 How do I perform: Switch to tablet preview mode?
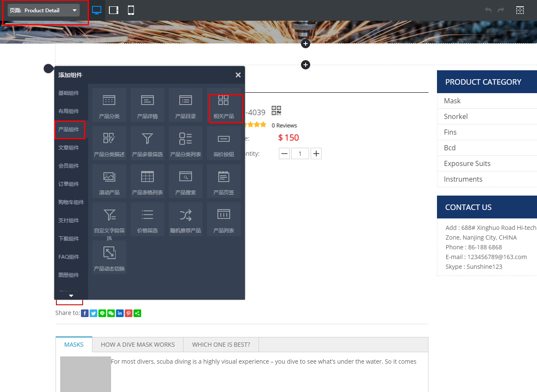(114, 10)
